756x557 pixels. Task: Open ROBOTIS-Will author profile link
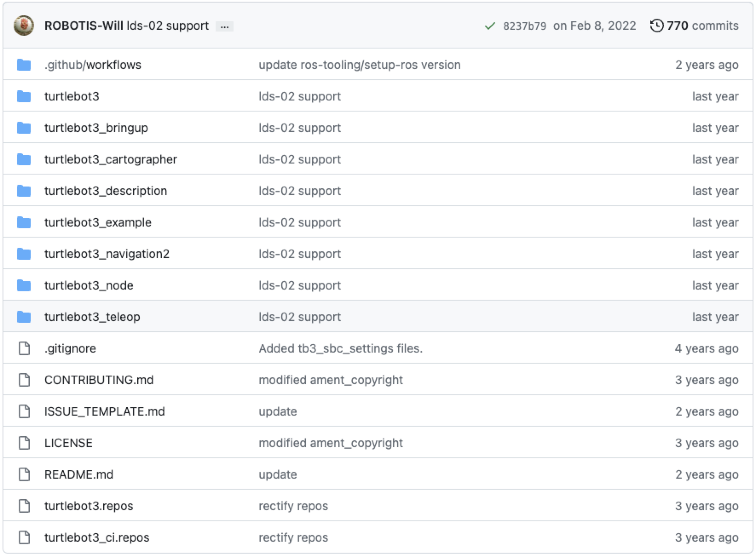point(84,26)
